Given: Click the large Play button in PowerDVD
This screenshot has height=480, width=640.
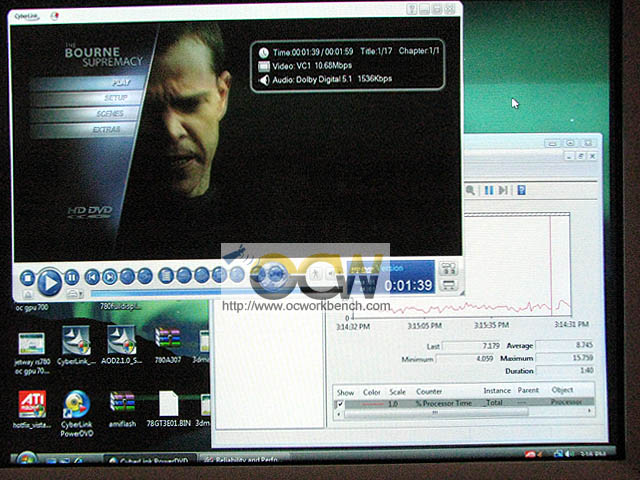Looking at the screenshot, I should 49,282.
